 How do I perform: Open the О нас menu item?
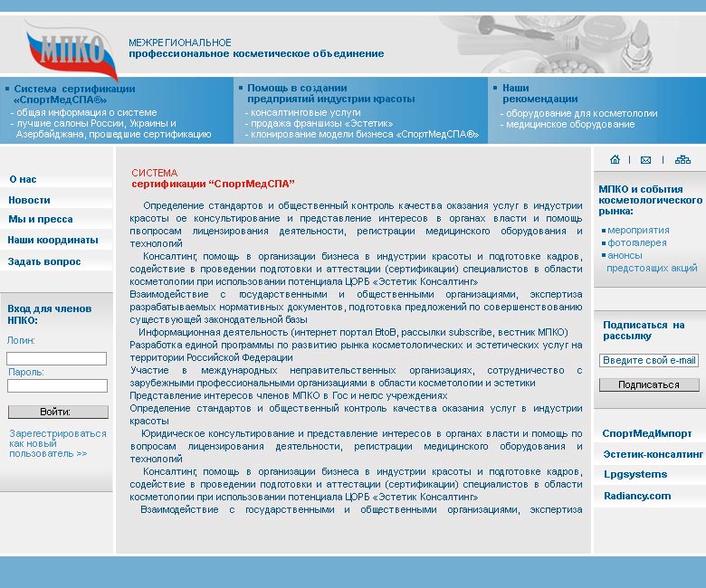(23, 179)
